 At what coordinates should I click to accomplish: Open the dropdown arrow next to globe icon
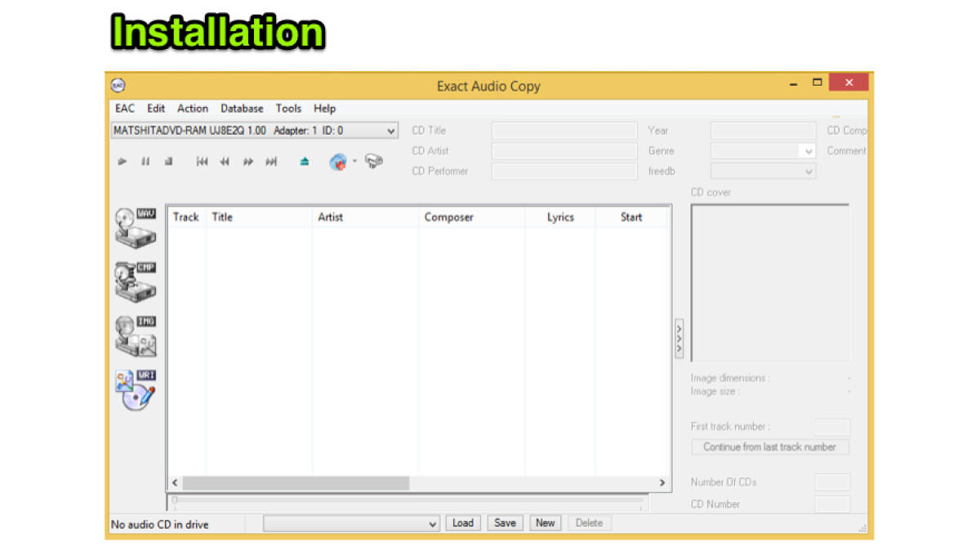pyautogui.click(x=355, y=161)
